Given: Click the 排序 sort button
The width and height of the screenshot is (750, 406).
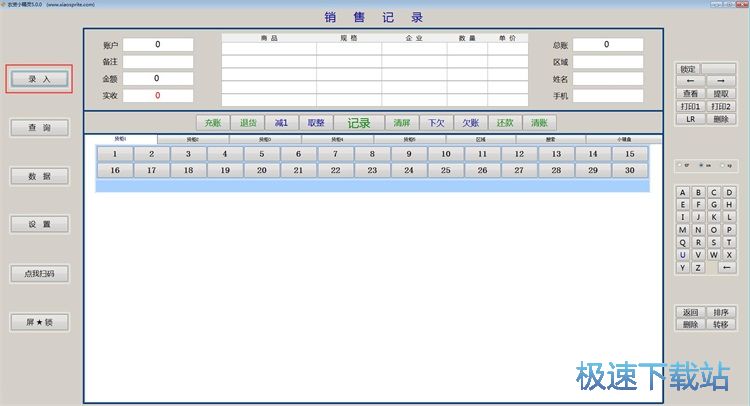Looking at the screenshot, I should [x=721, y=312].
